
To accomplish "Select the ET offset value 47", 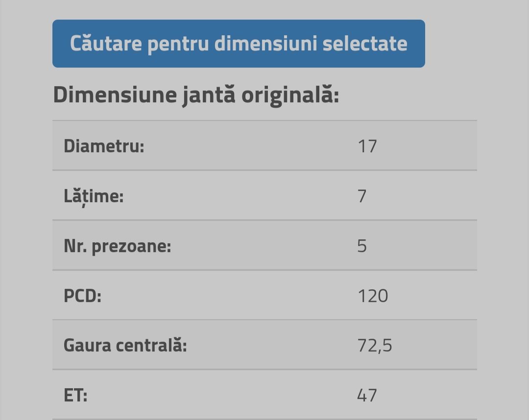I will pyautogui.click(x=367, y=396).
